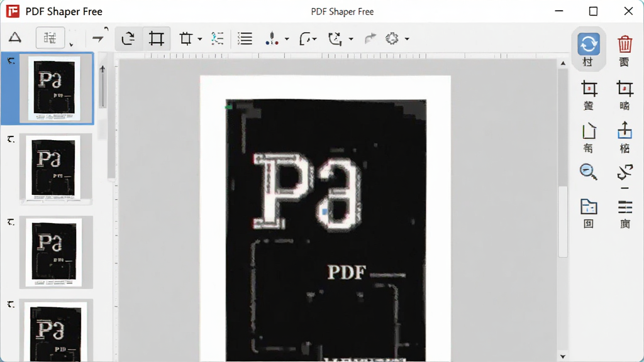Viewport: 644px width, 362px height.
Task: Click the boxed grid toolbar button
Action: 50,38
